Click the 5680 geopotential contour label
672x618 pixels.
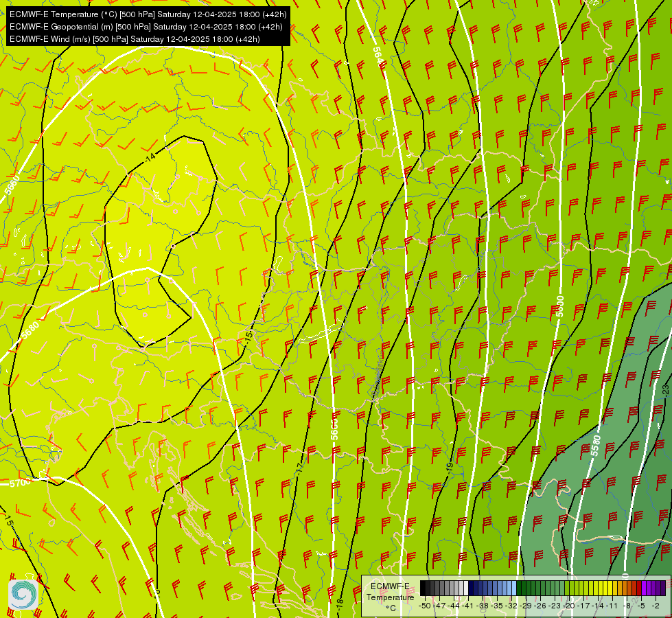click(x=30, y=330)
